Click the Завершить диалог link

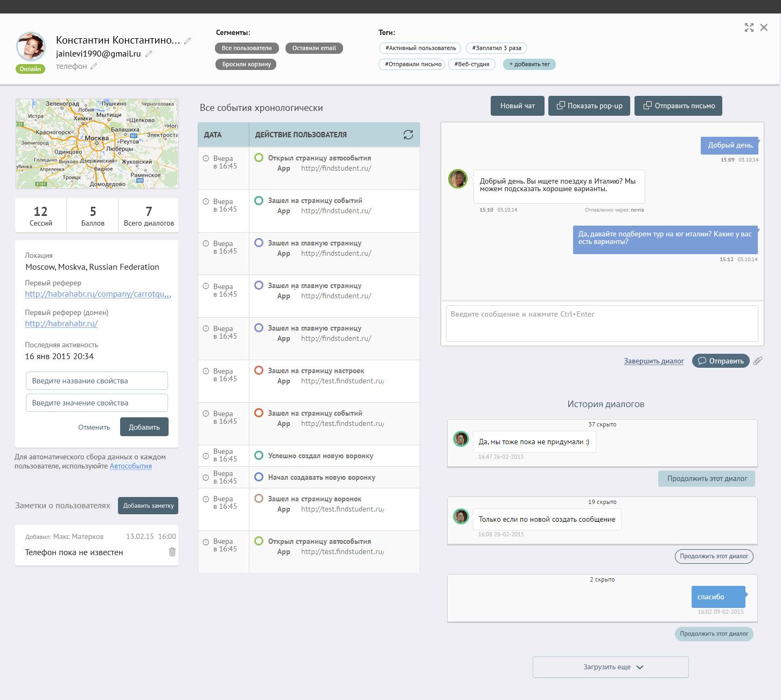[654, 361]
